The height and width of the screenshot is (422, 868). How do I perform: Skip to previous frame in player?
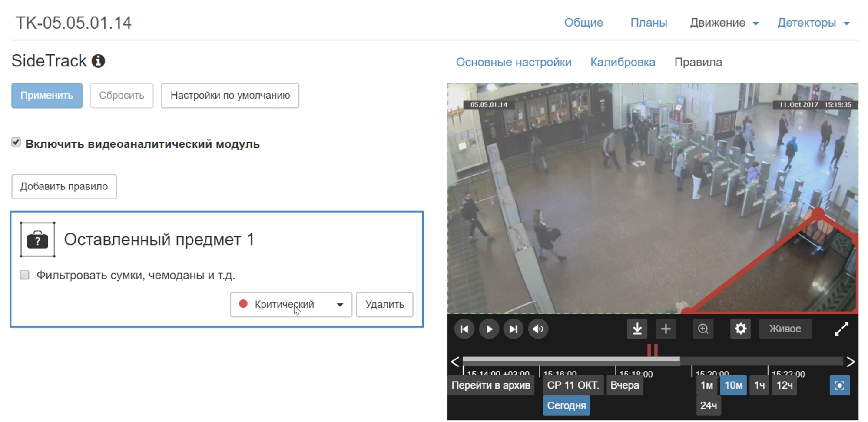464,329
